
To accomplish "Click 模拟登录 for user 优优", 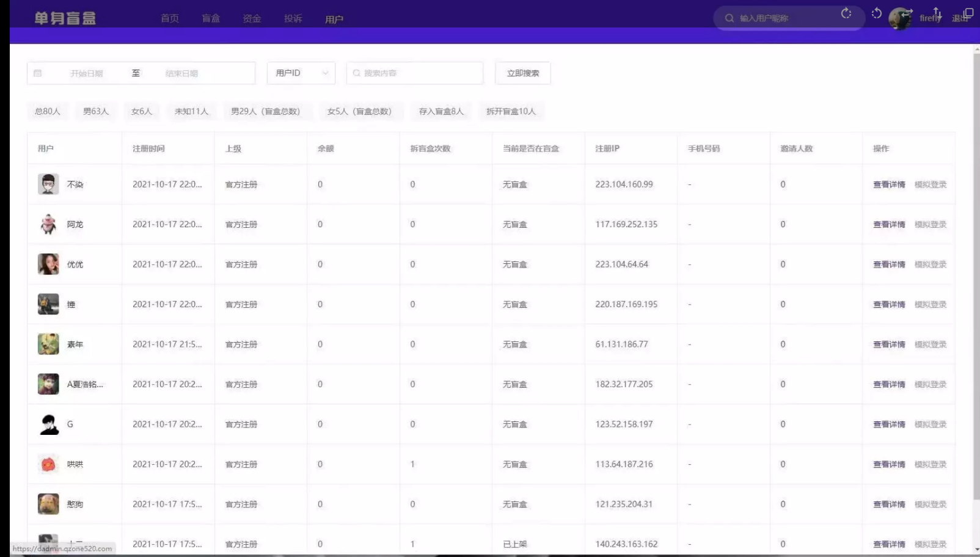I will point(930,264).
